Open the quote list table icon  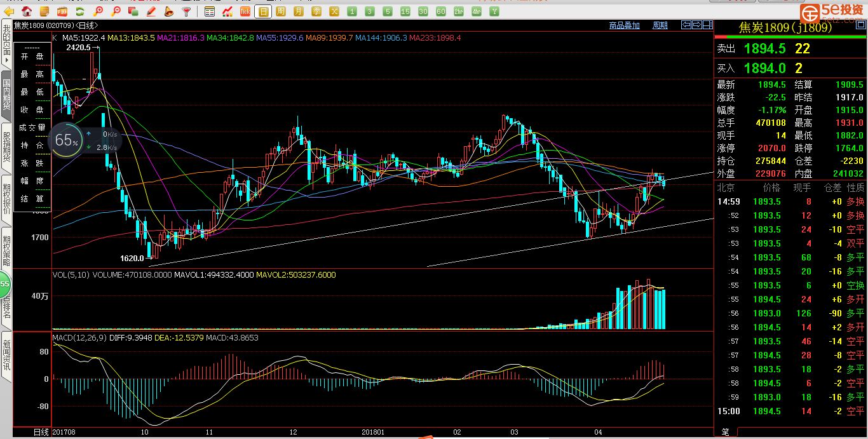[x=210, y=11]
